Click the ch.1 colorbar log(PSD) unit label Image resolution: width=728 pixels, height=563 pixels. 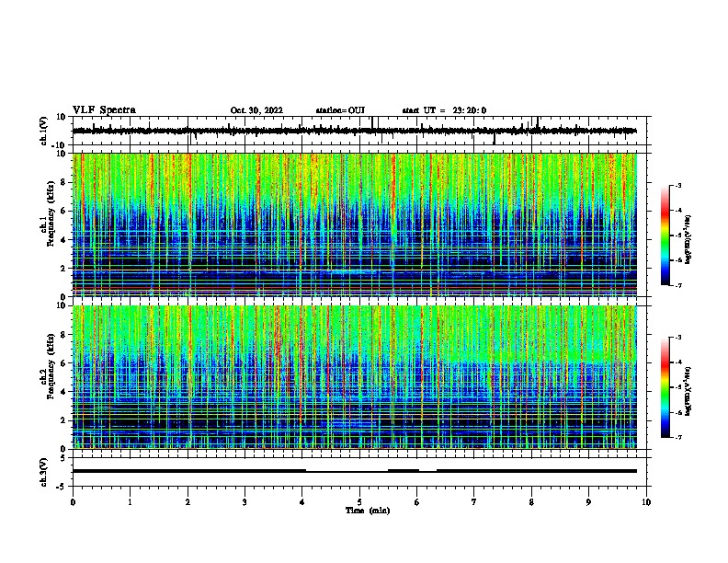(688, 240)
